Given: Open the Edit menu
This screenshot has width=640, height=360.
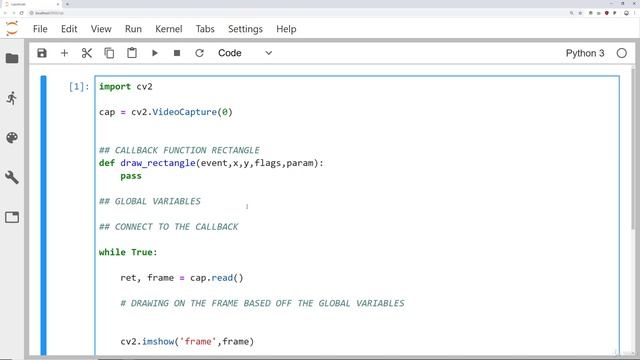Looking at the screenshot, I should click(69, 29).
